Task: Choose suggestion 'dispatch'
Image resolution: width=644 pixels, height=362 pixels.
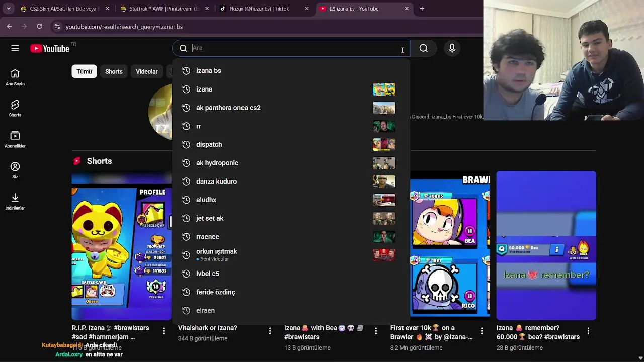Action: pyautogui.click(x=291, y=144)
